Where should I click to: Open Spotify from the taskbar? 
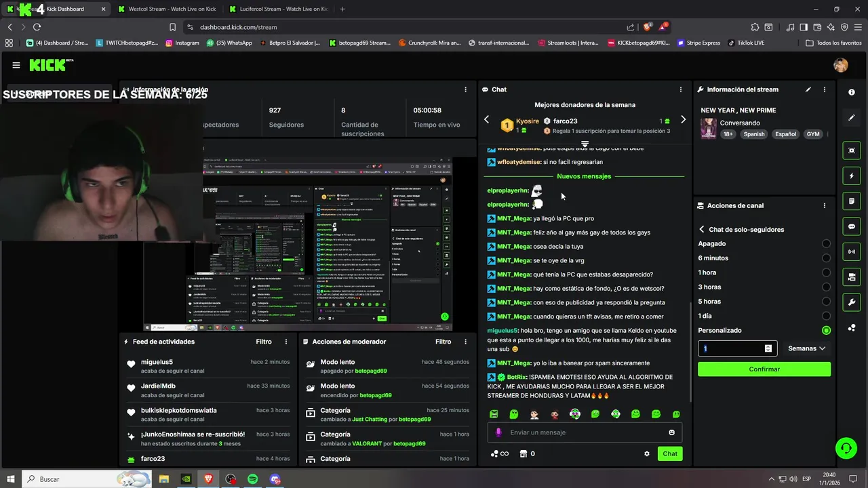(253, 479)
